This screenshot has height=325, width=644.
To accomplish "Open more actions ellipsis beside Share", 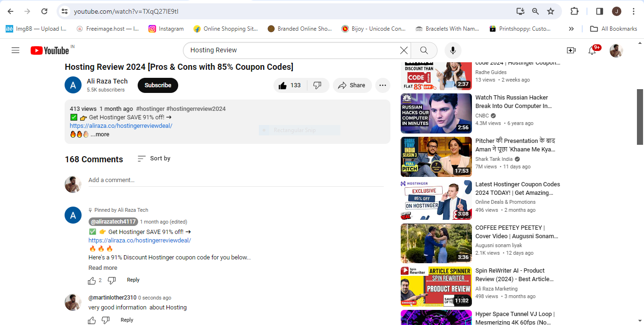I will click(x=383, y=85).
